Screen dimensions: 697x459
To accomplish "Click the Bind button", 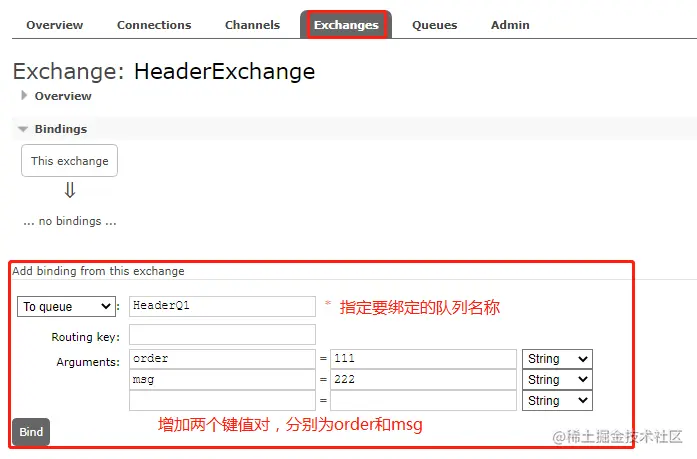I will pos(31,431).
